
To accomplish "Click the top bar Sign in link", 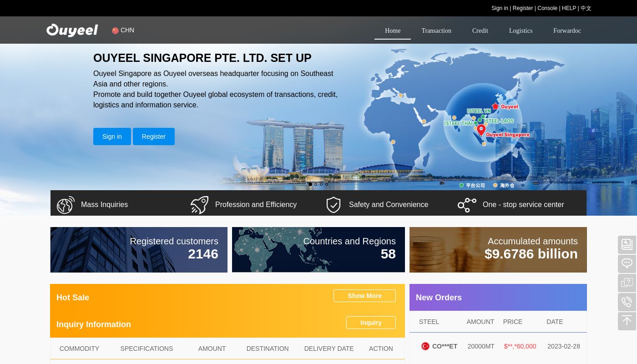I will coord(500,8).
